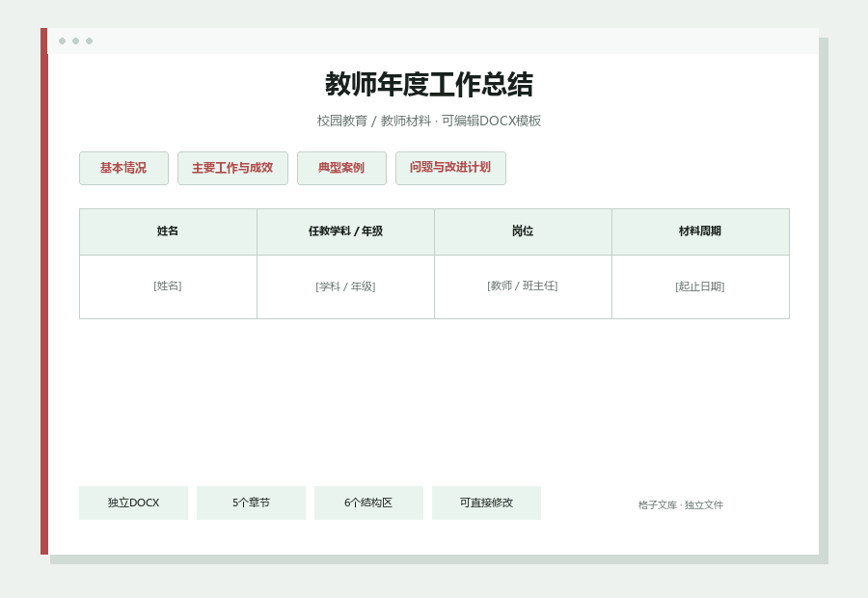Open the 基本情况 section tag
Viewport: 868px width, 598px height.
tap(123, 169)
